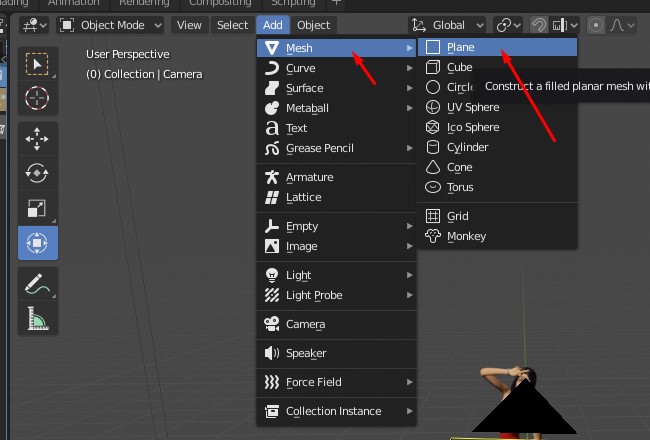The width and height of the screenshot is (650, 440).
Task: Select the Annotate tool
Action: [37, 284]
